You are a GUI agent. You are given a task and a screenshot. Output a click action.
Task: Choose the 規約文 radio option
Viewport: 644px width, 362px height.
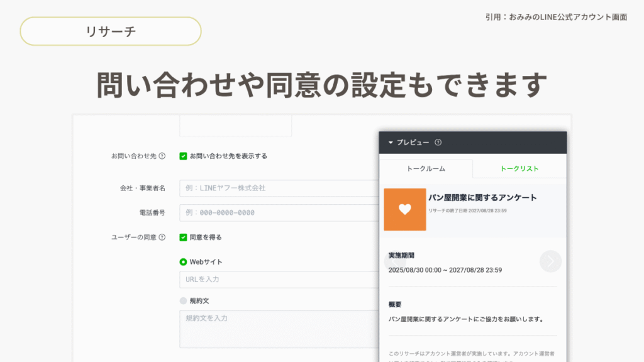[183, 301]
